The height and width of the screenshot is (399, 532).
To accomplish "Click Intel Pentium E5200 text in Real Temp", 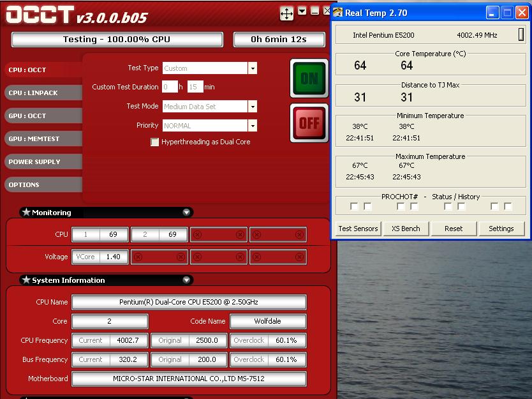I will click(383, 35).
